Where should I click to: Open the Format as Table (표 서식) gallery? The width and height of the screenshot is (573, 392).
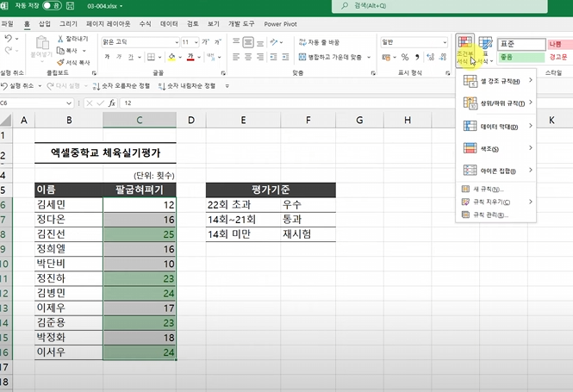point(485,51)
